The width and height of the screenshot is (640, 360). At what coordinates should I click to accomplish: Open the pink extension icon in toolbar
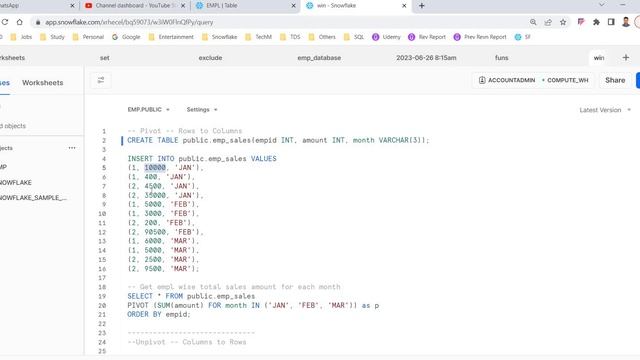(x=581, y=22)
